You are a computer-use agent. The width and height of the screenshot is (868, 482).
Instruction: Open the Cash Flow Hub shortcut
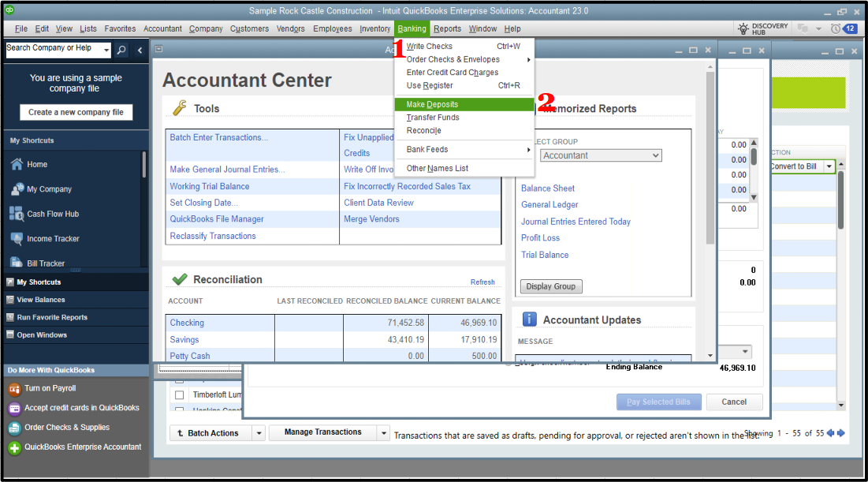pos(53,214)
